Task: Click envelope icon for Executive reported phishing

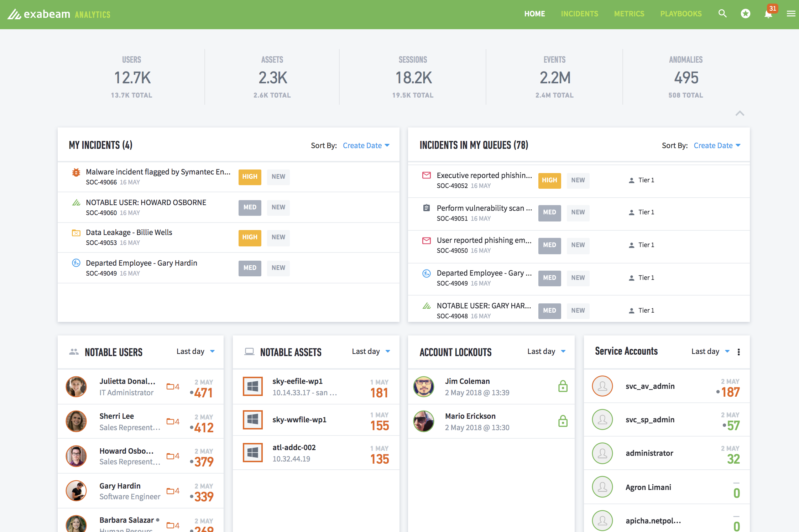Action: click(426, 175)
